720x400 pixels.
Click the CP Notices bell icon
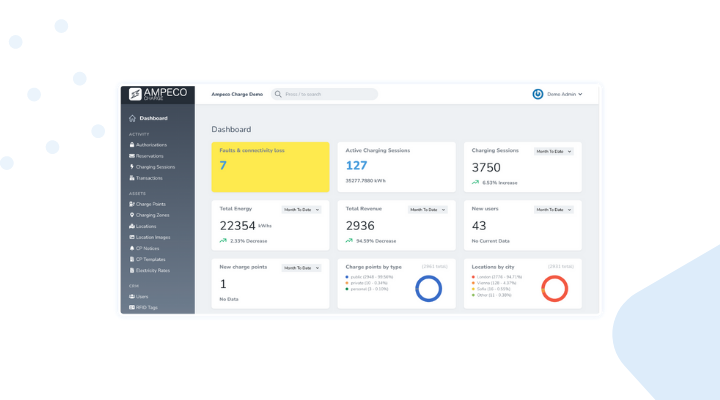point(132,248)
